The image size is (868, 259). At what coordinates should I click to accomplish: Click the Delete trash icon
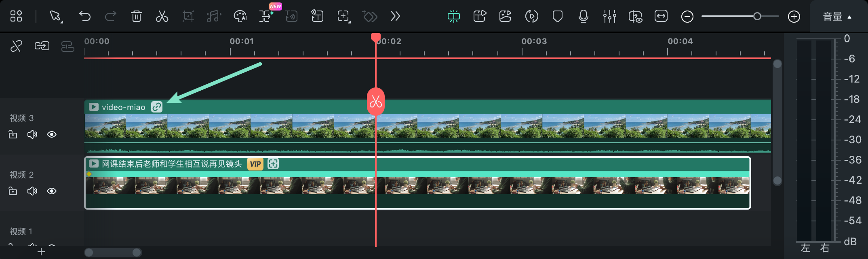pos(136,16)
